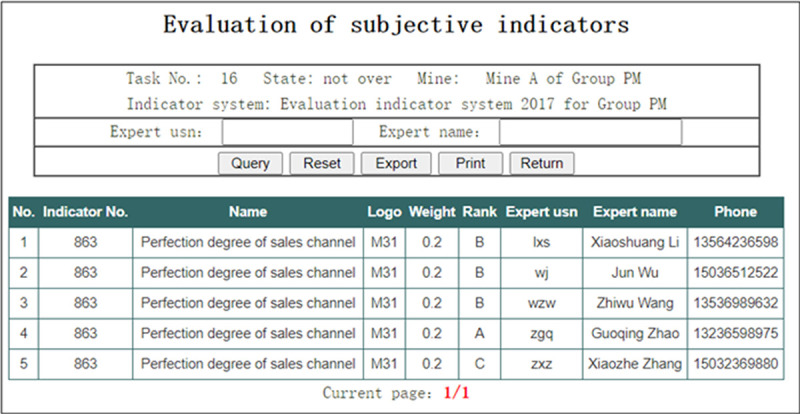Click the Export button
The image size is (800, 414).
(396, 163)
